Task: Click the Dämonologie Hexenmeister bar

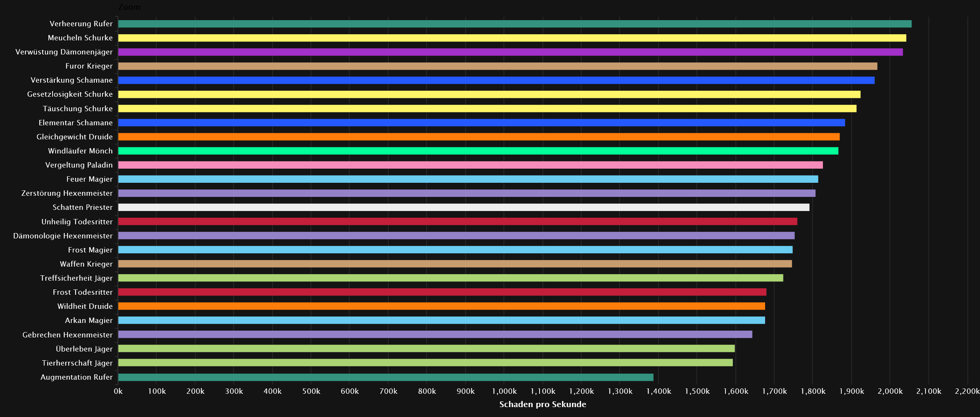Action: (456, 235)
